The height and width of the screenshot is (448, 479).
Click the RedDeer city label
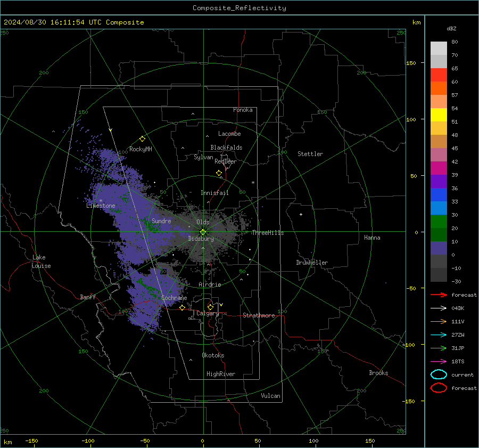coord(226,161)
